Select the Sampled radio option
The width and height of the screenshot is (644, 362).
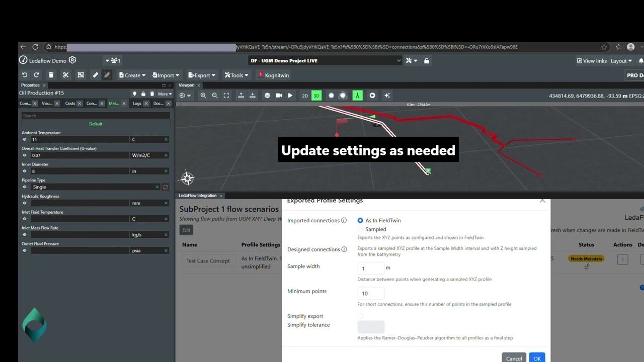click(360, 229)
